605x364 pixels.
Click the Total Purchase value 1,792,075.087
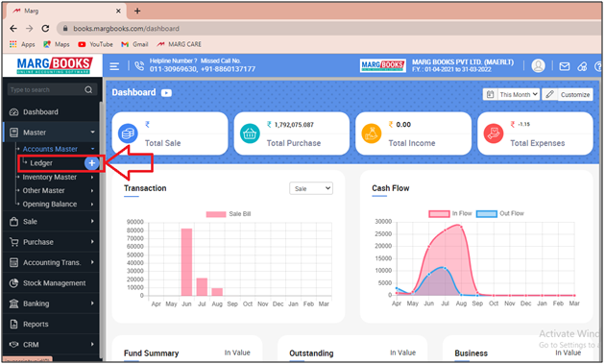tap(294, 125)
